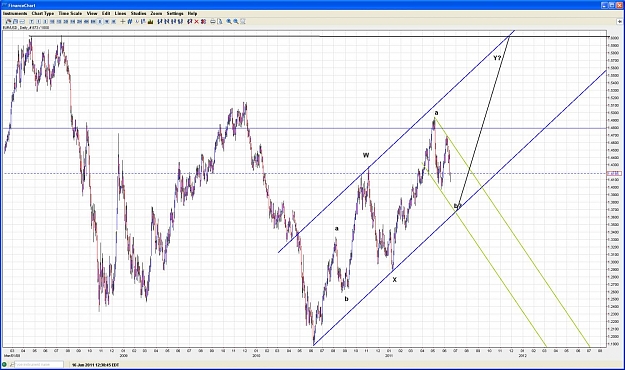625x370 pixels.
Task: Open the Edit menu
Action: pos(106,13)
